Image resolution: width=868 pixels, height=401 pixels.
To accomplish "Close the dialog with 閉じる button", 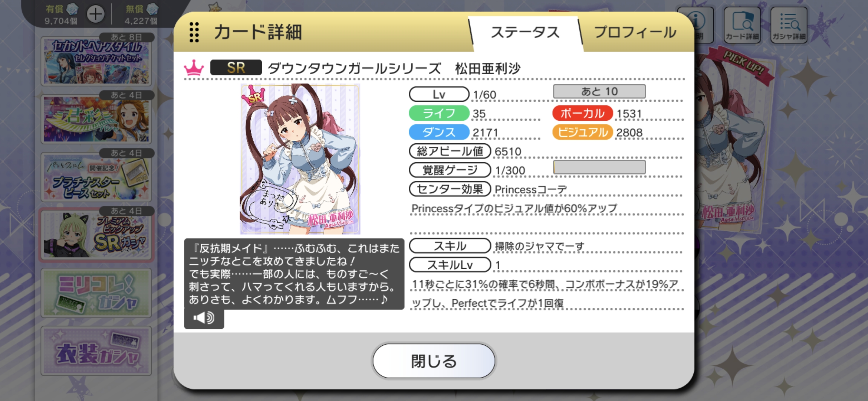I will [434, 361].
